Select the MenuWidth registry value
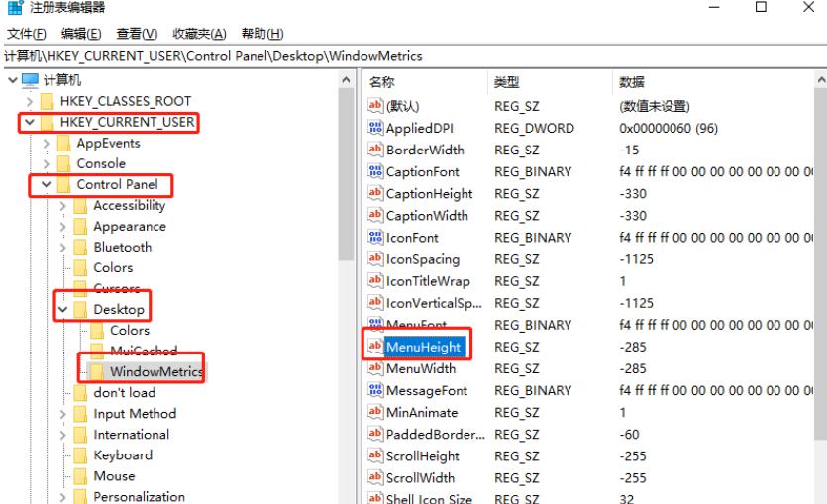Image resolution: width=827 pixels, height=504 pixels. tap(421, 368)
